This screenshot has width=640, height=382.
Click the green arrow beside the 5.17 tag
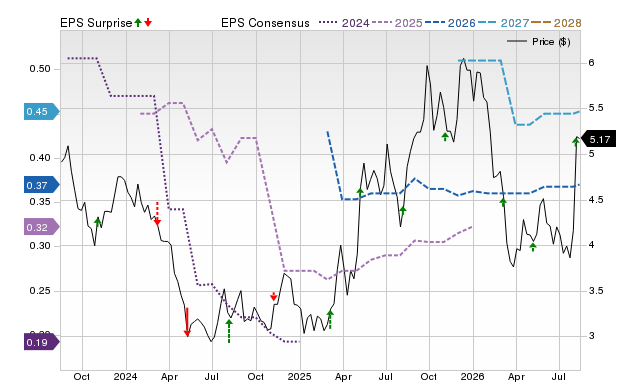576,142
